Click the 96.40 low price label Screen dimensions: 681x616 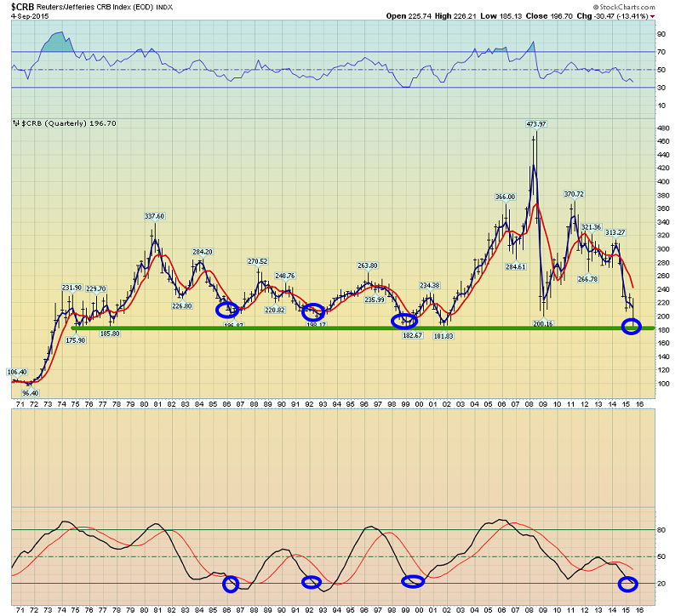(x=30, y=393)
